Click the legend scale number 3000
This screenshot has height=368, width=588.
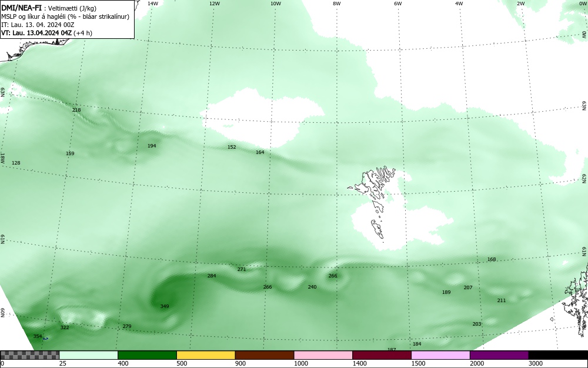536,363
